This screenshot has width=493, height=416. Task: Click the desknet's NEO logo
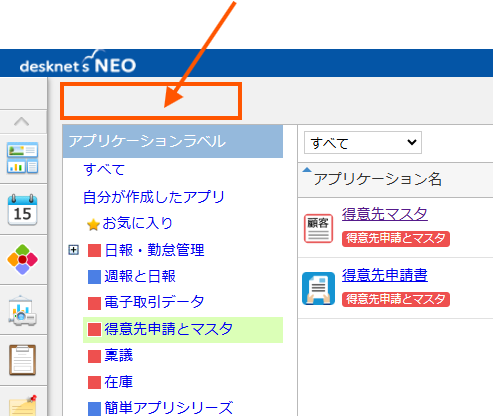[x=78, y=63]
